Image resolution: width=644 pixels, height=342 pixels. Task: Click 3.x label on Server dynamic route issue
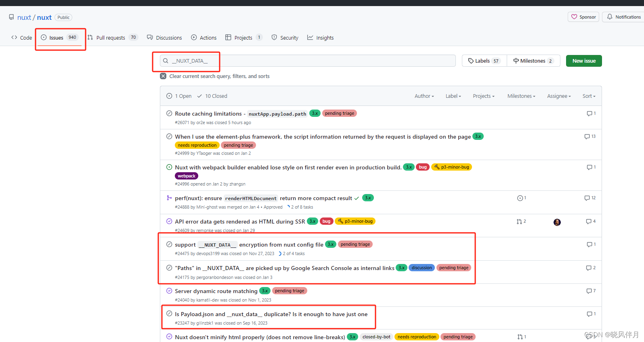(x=265, y=291)
